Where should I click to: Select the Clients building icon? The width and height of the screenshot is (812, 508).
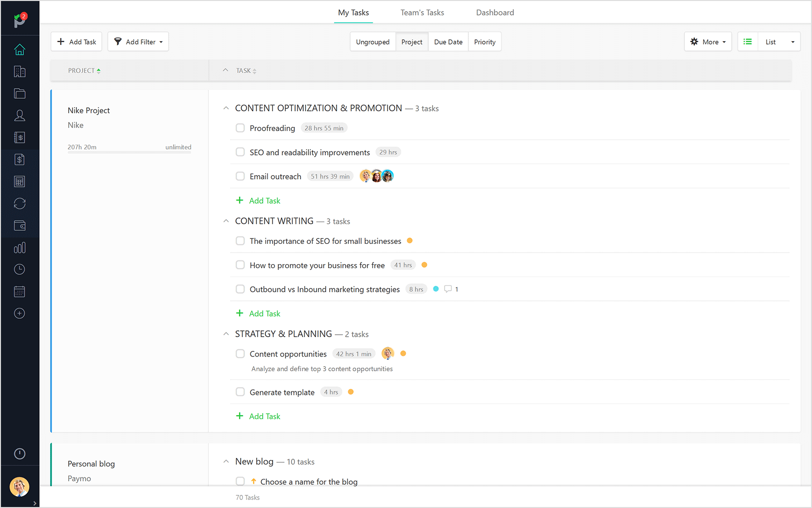pos(19,71)
